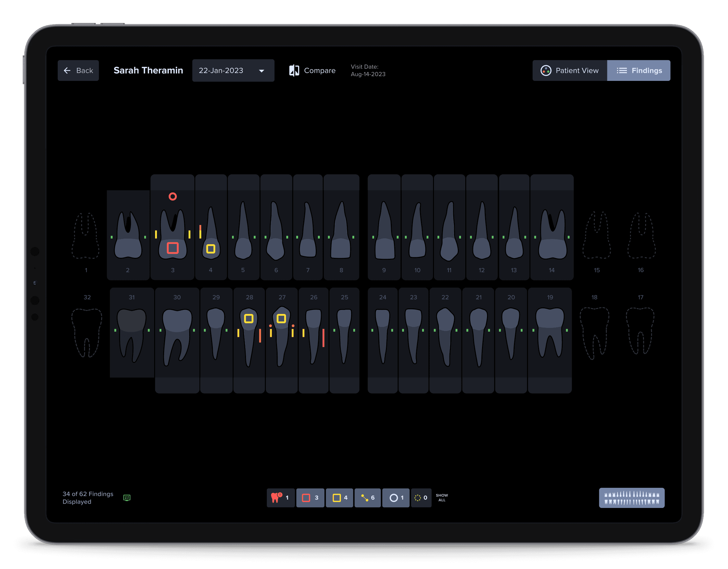Select the dashed circle findings filter

click(x=421, y=498)
